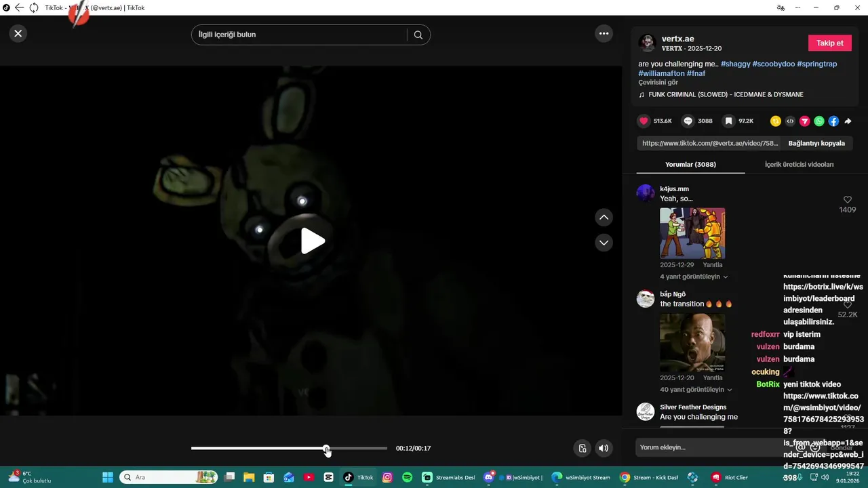
Task: Open the #fnaf hashtag
Action: [x=696, y=73]
